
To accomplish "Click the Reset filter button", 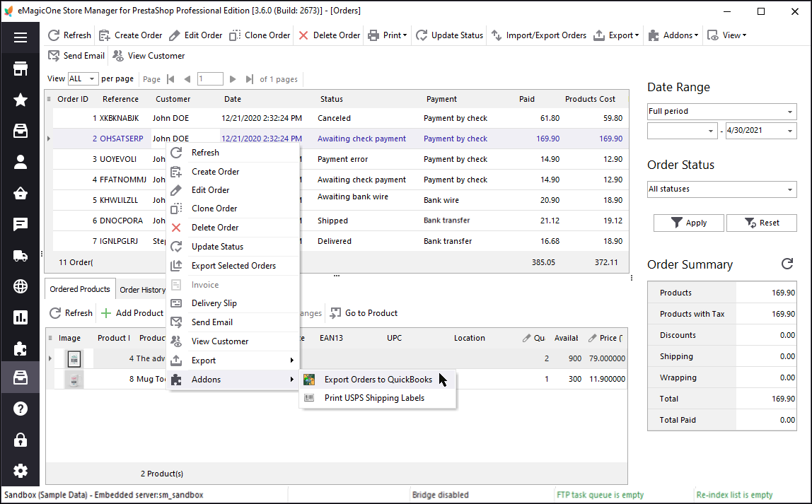I will 761,223.
